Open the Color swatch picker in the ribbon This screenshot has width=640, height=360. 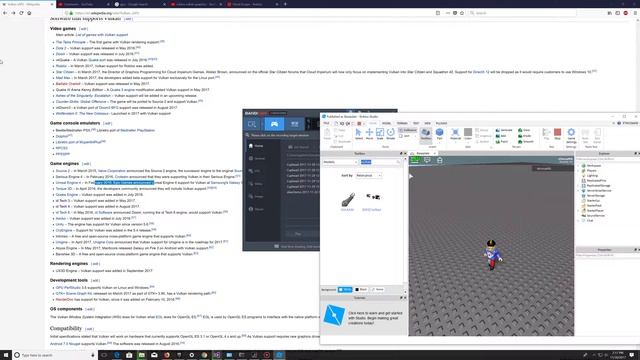point(468,134)
